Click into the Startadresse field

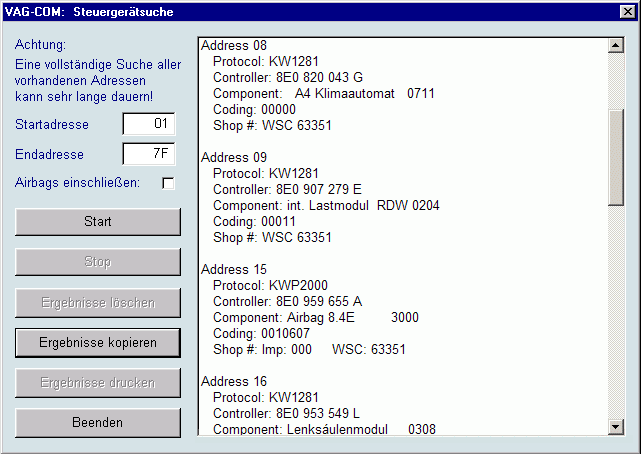pyautogui.click(x=148, y=124)
